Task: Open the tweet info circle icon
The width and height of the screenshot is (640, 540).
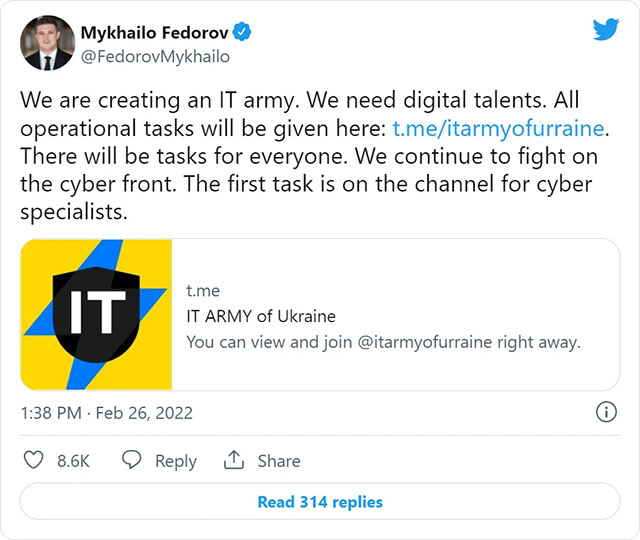Action: click(x=605, y=412)
